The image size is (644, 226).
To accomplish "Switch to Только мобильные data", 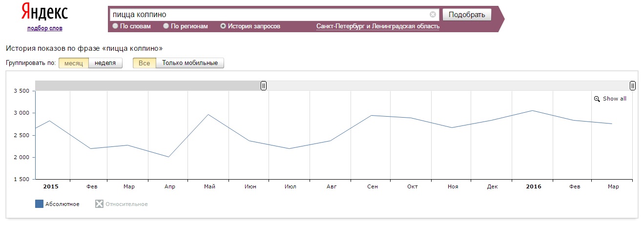I will (190, 63).
